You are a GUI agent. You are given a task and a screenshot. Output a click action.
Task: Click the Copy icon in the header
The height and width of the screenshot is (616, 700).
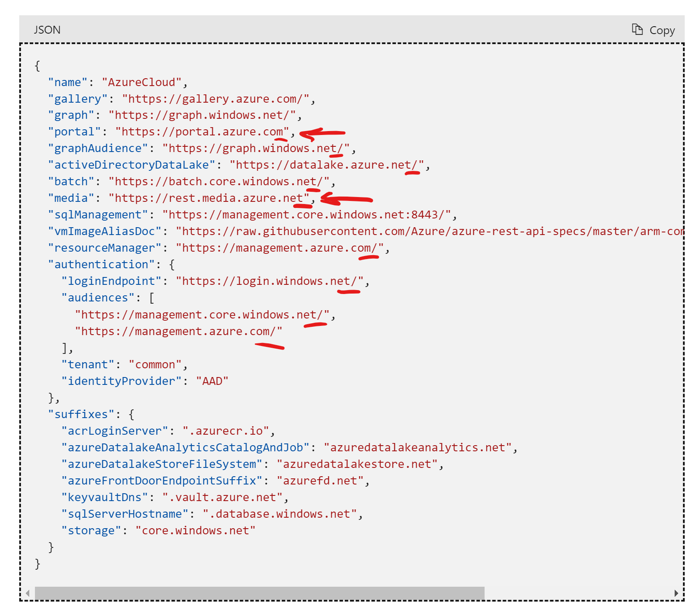(x=638, y=29)
